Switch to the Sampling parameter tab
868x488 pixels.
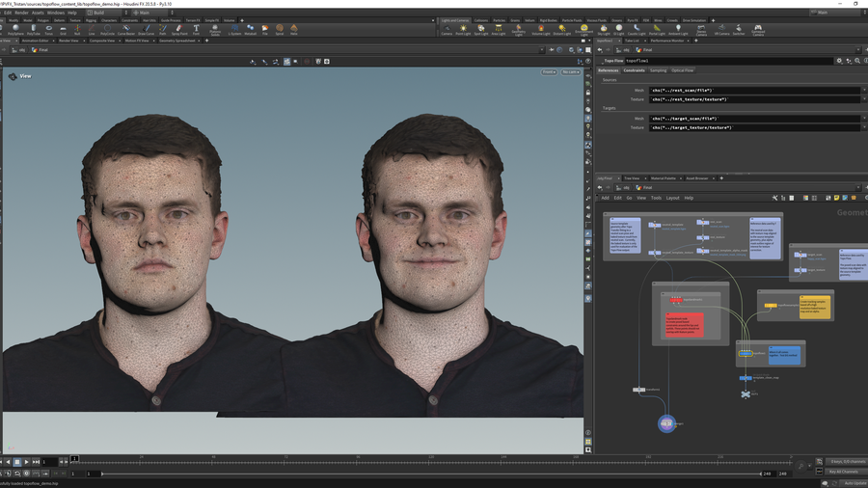pyautogui.click(x=658, y=70)
